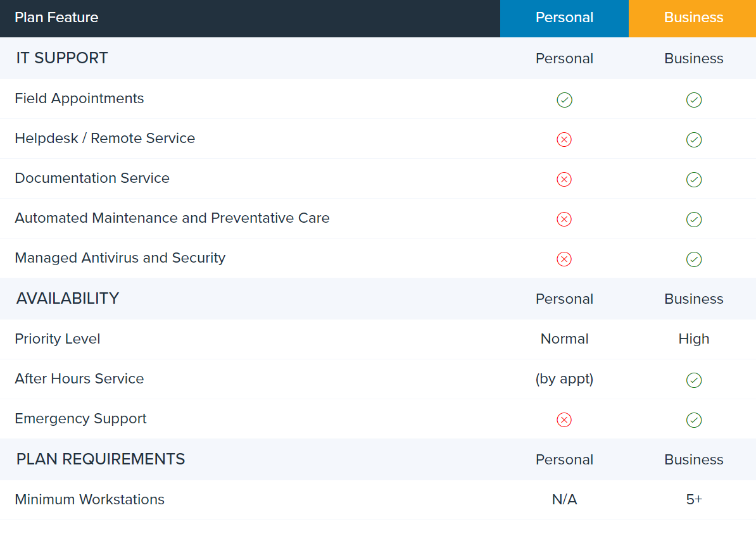Click the Plan Feature column header
The image size is (756, 541).
pyautogui.click(x=56, y=18)
